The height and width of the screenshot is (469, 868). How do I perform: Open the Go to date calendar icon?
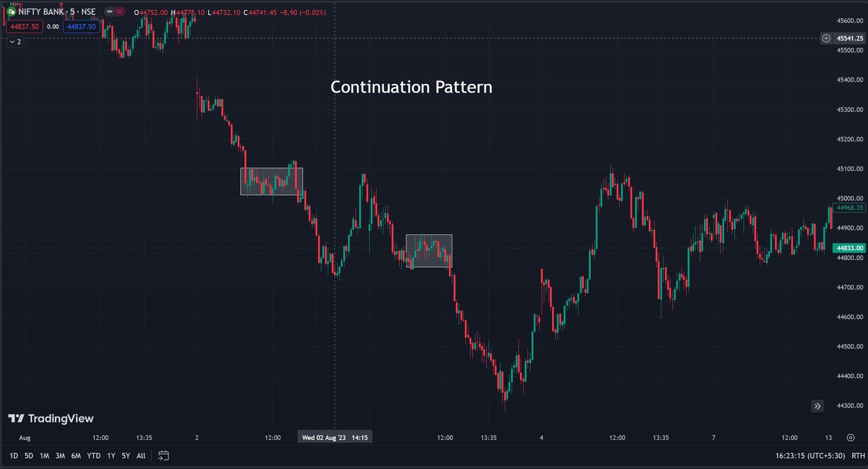163,455
